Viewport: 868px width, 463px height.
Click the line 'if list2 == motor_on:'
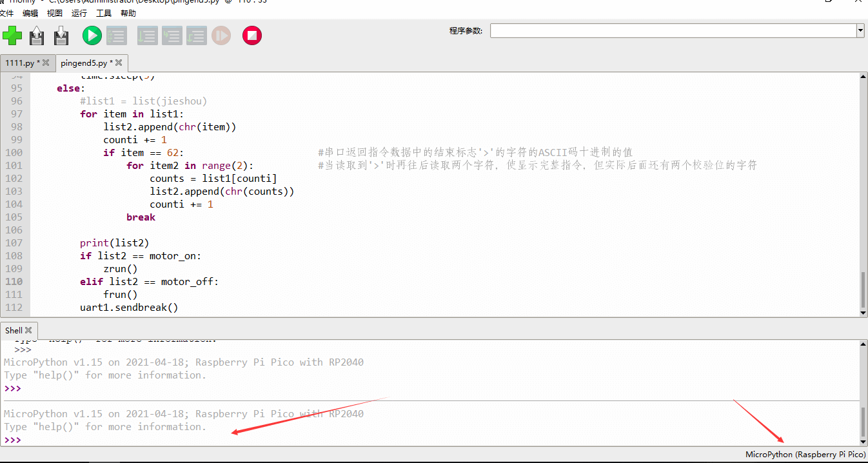click(x=141, y=255)
